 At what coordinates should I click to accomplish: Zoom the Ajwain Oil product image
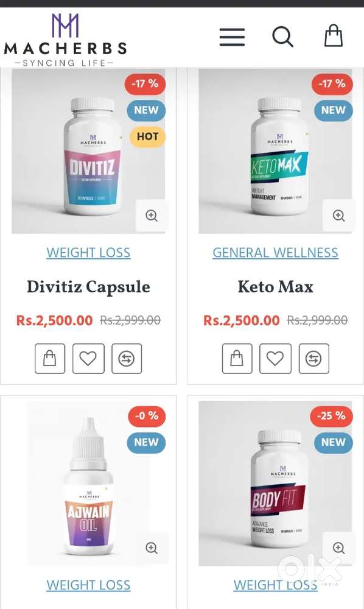click(152, 548)
